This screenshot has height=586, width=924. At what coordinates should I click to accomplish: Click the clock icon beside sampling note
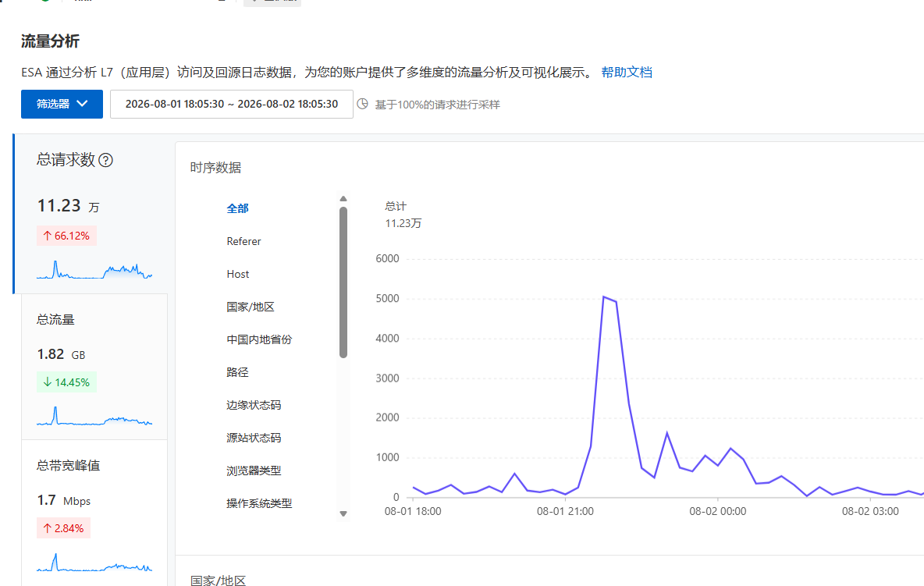tap(362, 105)
